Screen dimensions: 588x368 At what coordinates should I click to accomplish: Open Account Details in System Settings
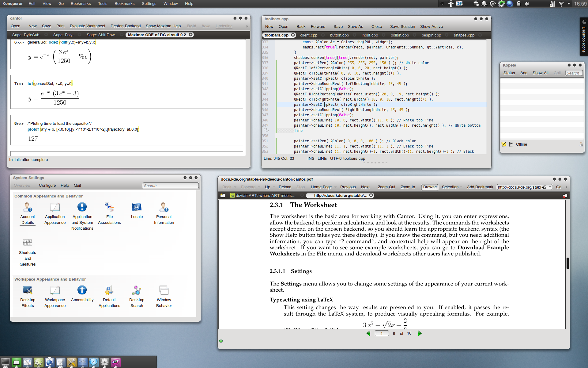[28, 214]
